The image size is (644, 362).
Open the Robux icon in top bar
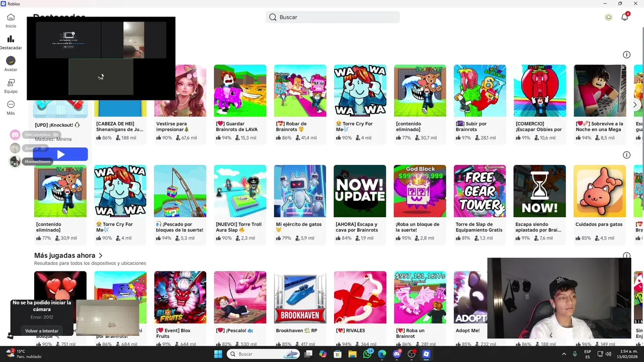pyautogui.click(x=608, y=17)
